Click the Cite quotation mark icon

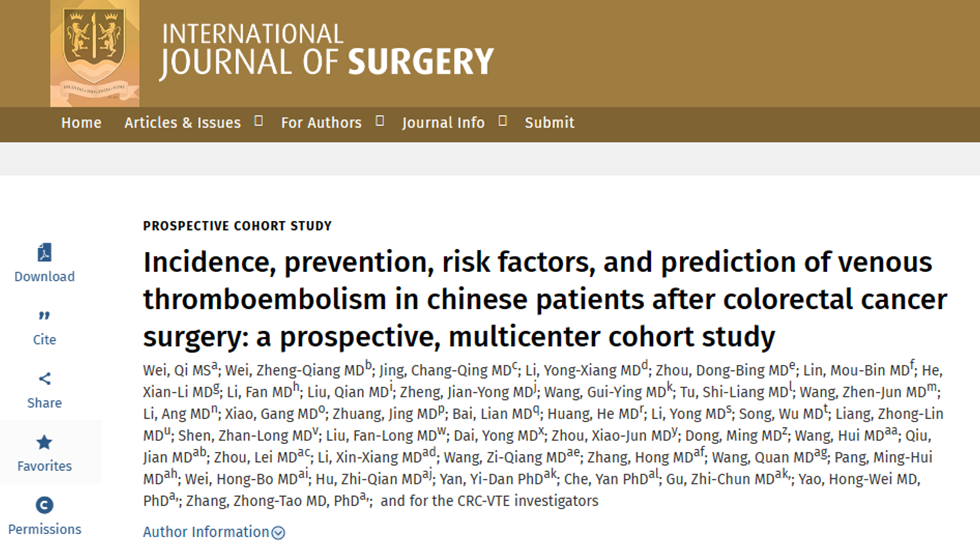pyautogui.click(x=44, y=316)
